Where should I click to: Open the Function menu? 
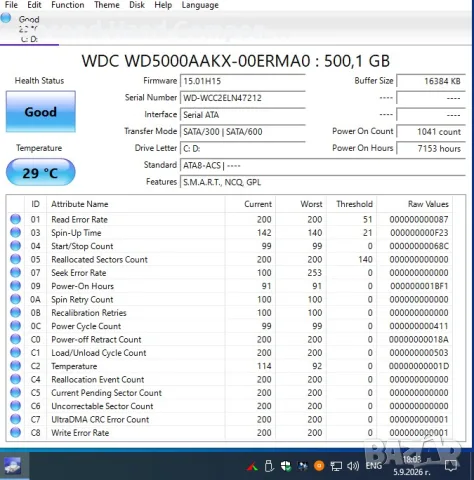point(68,5)
